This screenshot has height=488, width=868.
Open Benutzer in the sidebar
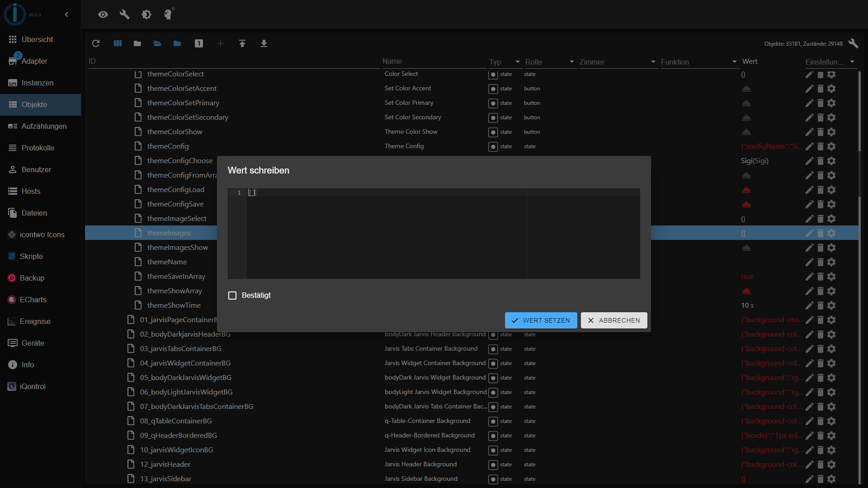pos(40,170)
